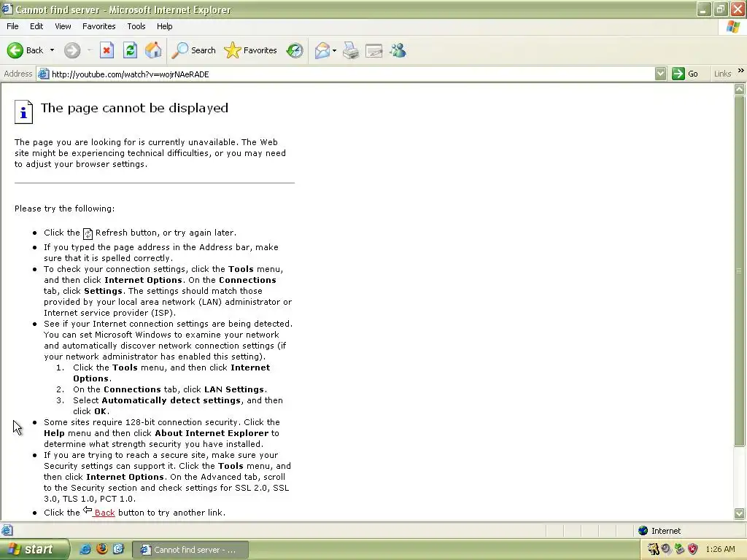Open the View menu
Screen dimensions: 747x560
63,26
